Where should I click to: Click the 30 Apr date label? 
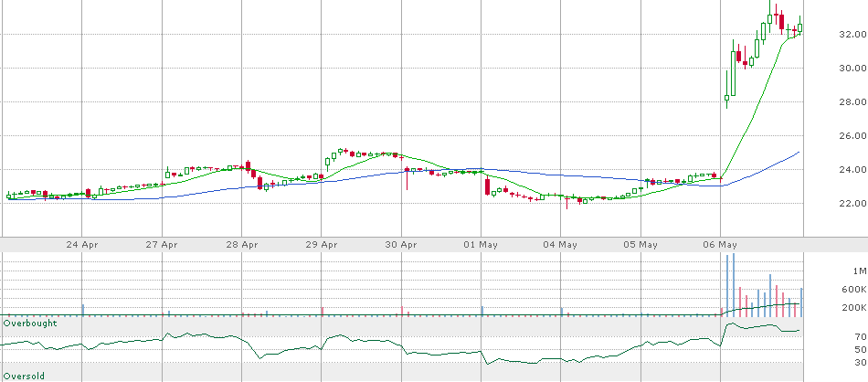(x=401, y=245)
